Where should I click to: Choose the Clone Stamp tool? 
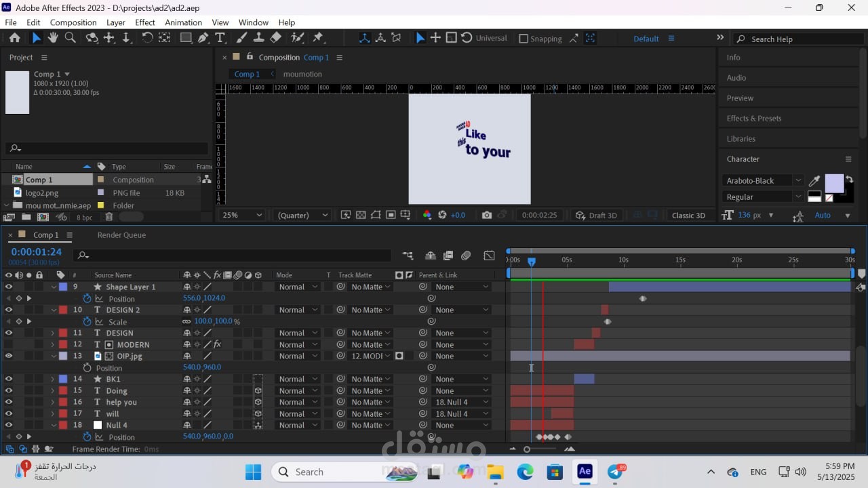click(x=258, y=38)
